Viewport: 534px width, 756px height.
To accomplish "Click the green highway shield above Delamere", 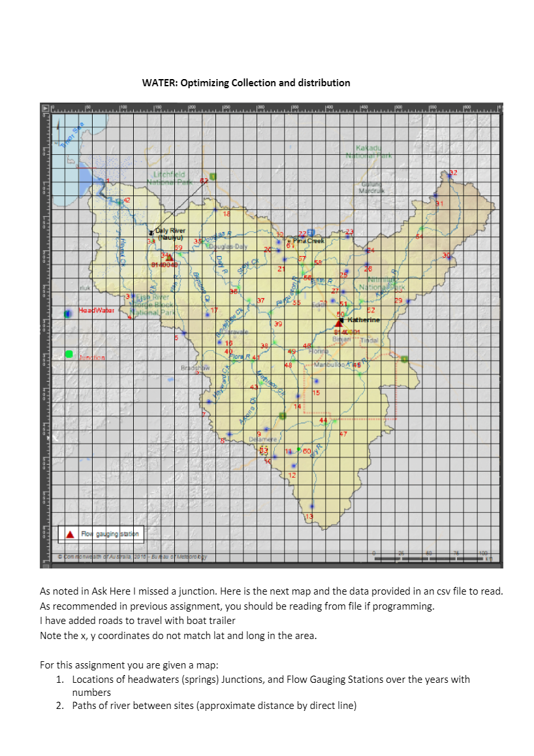I will tap(283, 416).
